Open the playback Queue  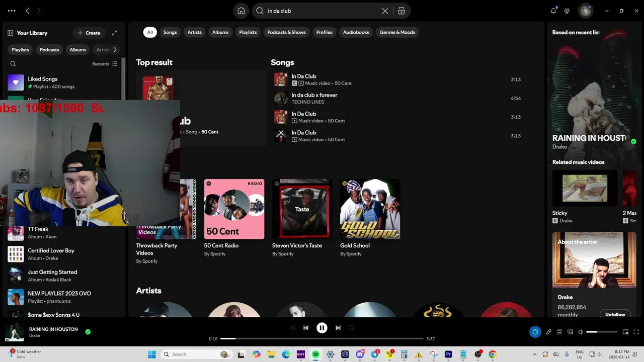tap(559, 332)
